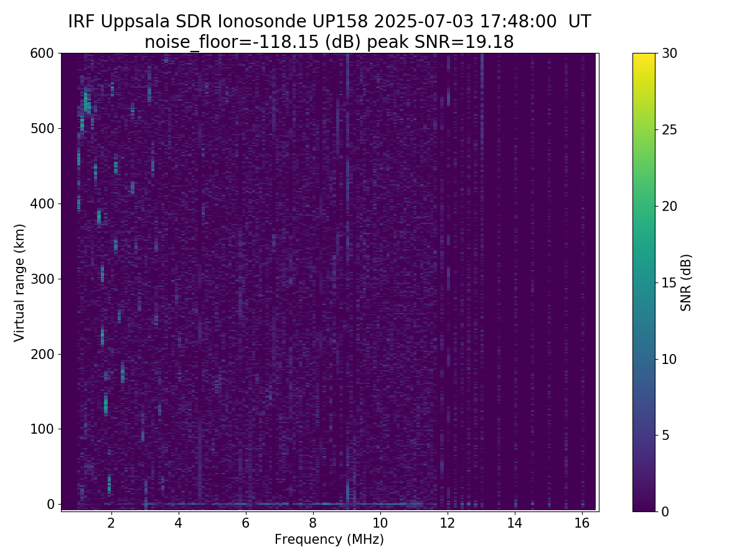Click the x-axis tick label 14
Viewport: 747px width, 560px height.
tap(514, 523)
